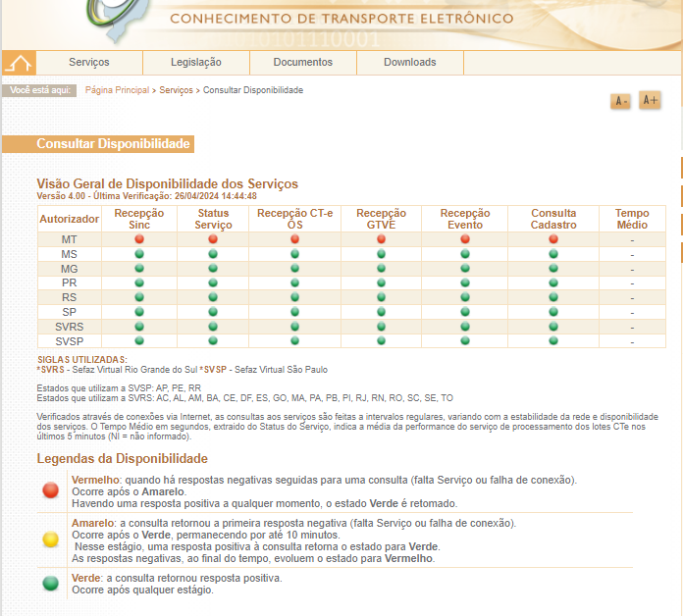Click SVRS green status under Recepção GTVE

(x=381, y=327)
